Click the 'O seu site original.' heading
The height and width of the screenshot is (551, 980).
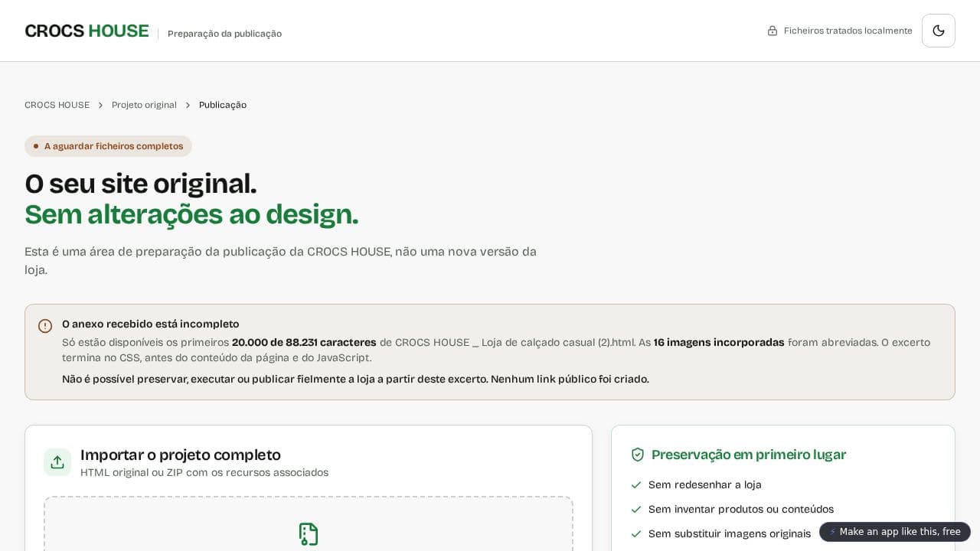click(141, 184)
